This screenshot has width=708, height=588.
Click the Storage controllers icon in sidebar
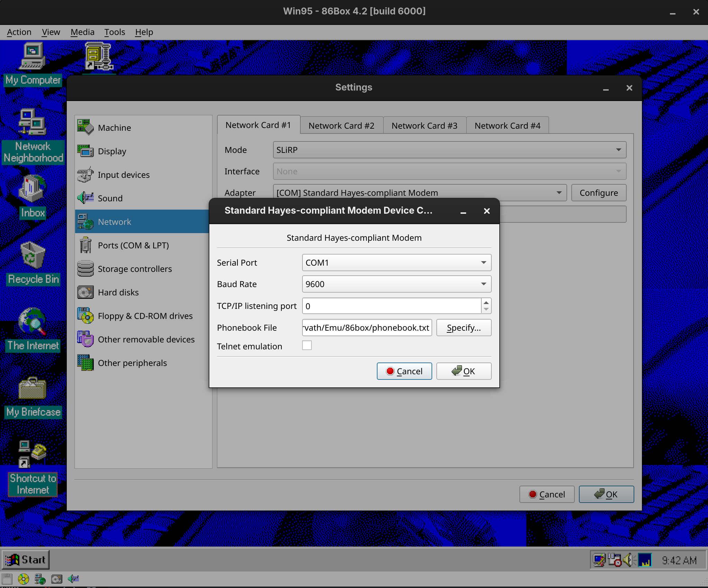pyautogui.click(x=86, y=268)
